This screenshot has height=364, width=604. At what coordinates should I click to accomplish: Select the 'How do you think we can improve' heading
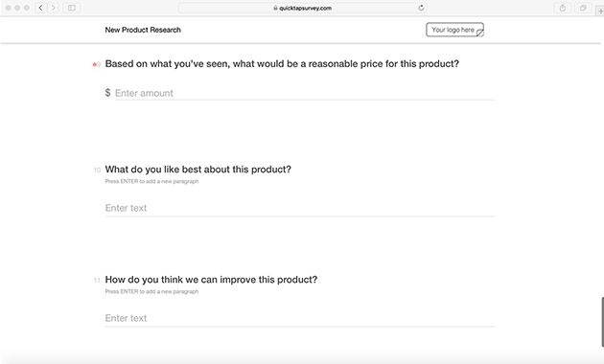tap(211, 280)
